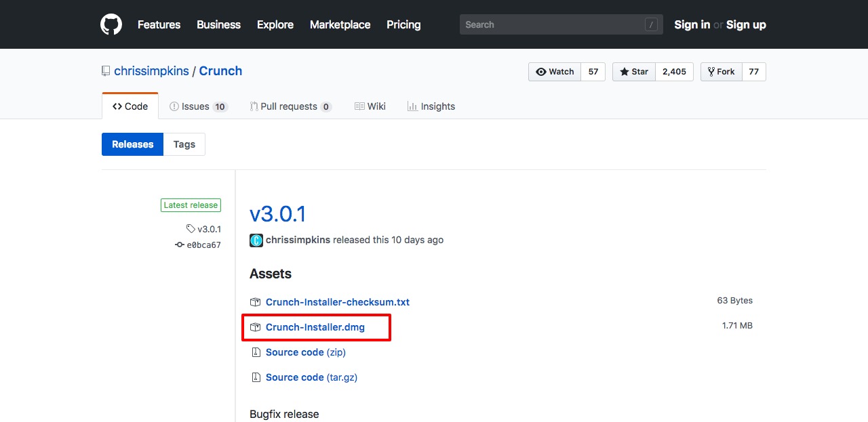
Task: Click the slash shortcut key icon in search
Action: click(x=651, y=25)
